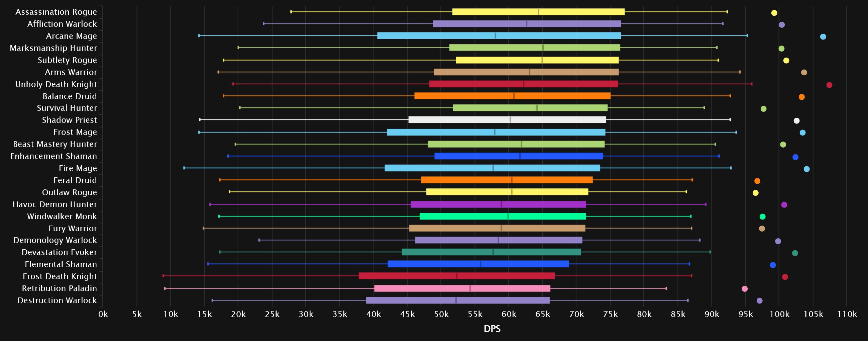Select the Devastation Evoker label
Viewport: 868px width, 341px height.
[x=59, y=252]
